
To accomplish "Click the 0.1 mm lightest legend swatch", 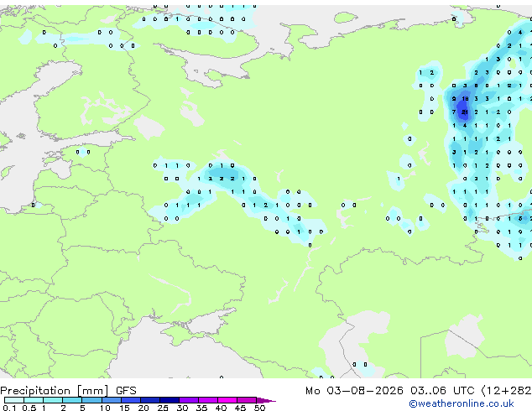I will 14,400.
